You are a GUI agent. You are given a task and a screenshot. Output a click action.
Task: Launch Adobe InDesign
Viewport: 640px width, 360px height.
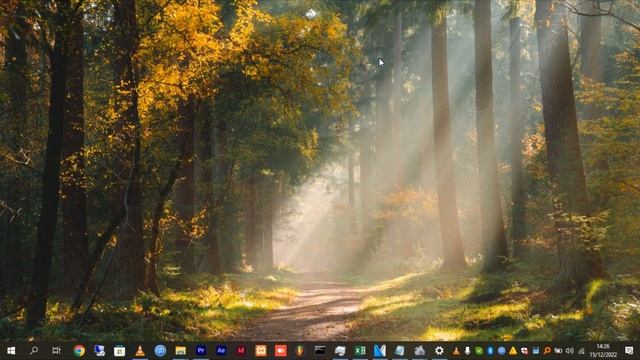pyautogui.click(x=241, y=351)
